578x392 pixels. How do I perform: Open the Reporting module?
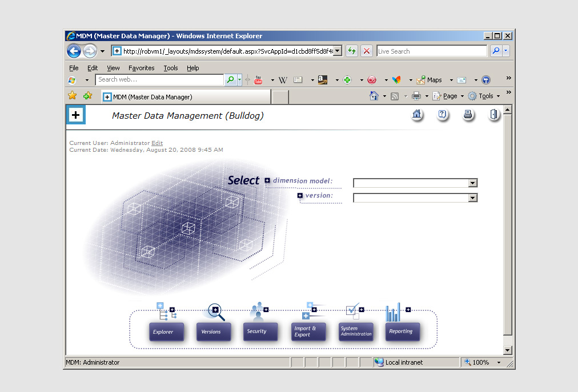403,332
